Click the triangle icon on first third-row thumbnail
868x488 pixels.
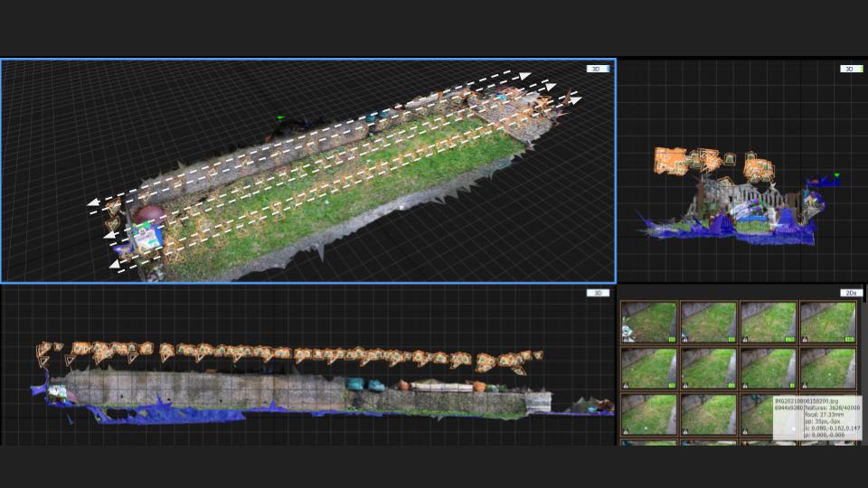click(x=627, y=430)
